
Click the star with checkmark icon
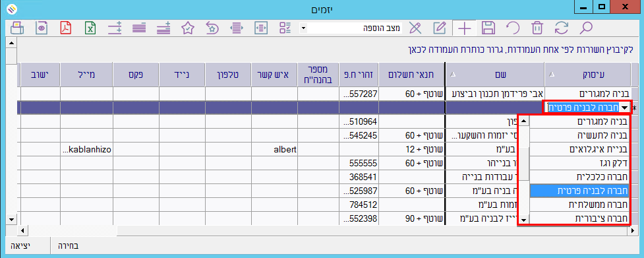coord(188,28)
